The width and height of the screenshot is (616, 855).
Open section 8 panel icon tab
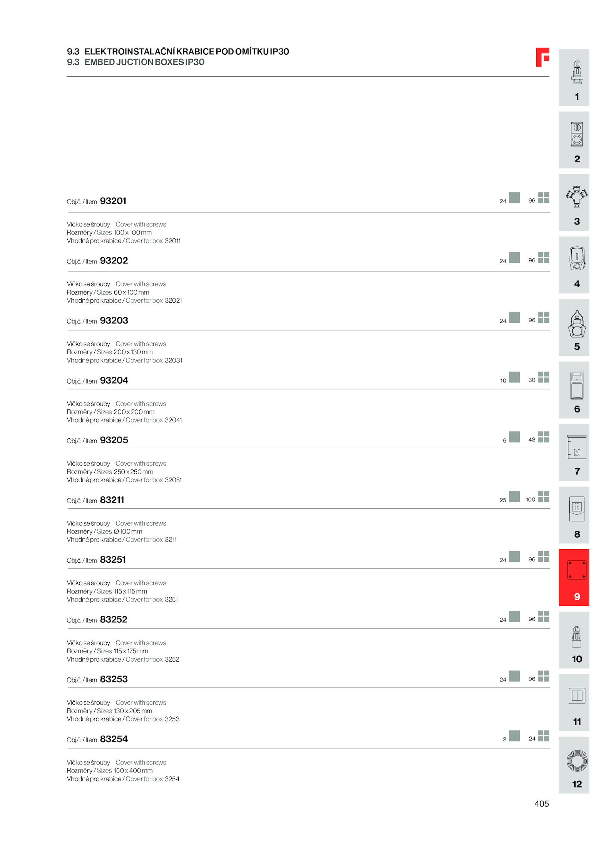[x=574, y=515]
